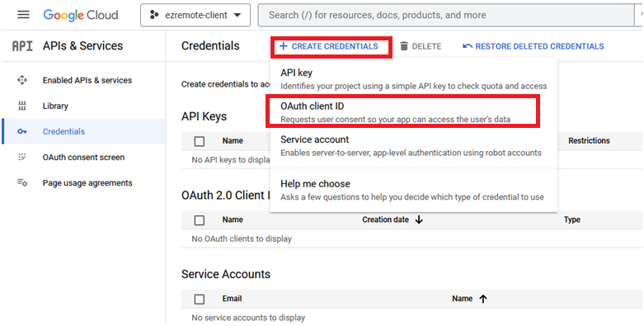Image resolution: width=644 pixels, height=326 pixels.
Task: Click Restore Deleted Credentials
Action: (534, 46)
